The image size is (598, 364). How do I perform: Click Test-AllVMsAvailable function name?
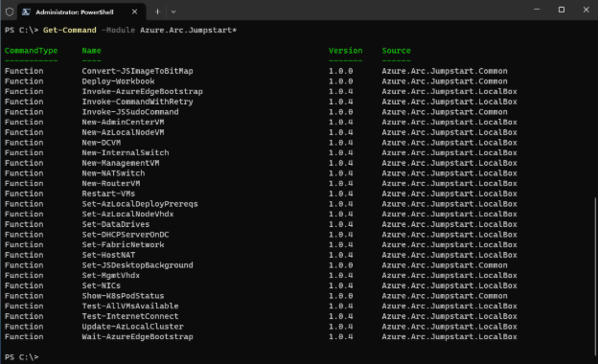(130, 307)
